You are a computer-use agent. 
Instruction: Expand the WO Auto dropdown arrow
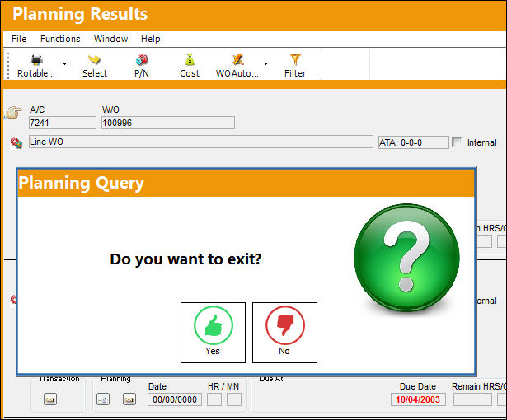(265, 63)
